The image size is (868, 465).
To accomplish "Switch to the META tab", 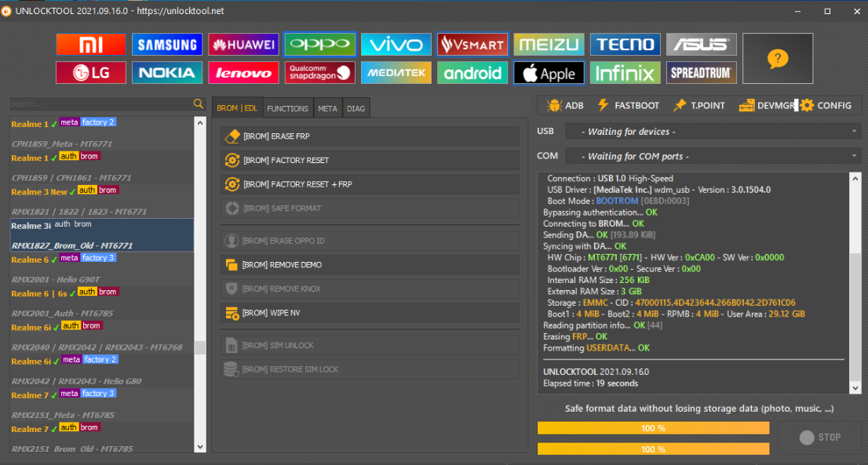I will click(328, 108).
